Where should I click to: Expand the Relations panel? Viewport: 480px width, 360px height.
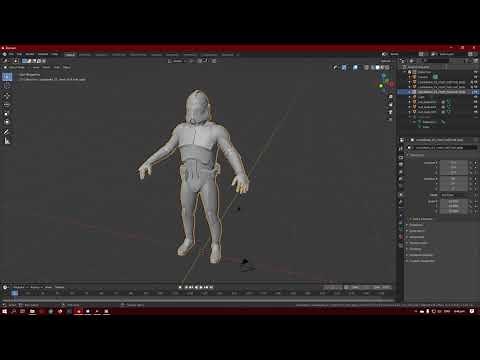coord(415,225)
